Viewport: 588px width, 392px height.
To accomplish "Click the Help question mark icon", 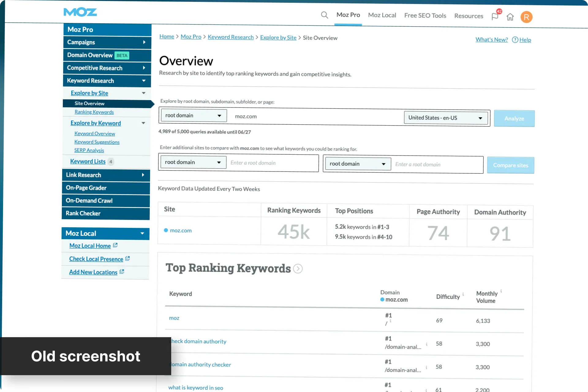I will click(515, 40).
